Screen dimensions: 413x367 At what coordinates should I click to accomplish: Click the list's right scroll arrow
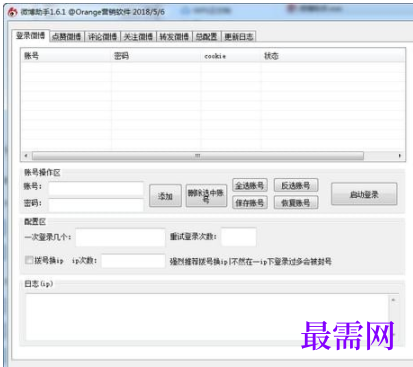tap(400, 156)
